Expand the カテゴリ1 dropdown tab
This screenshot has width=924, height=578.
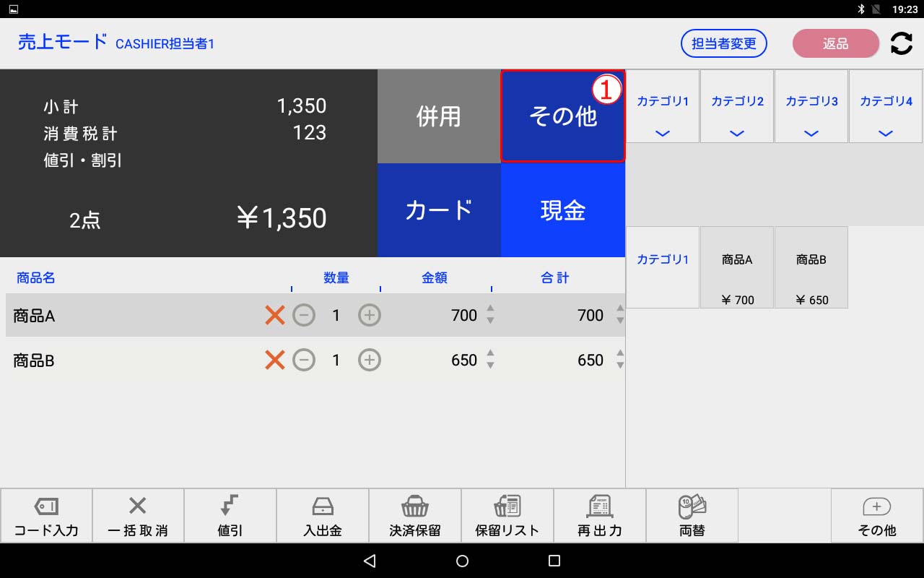663,106
